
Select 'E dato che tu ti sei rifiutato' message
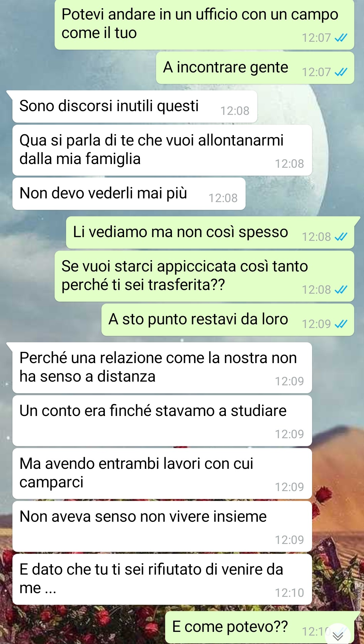tap(162, 579)
